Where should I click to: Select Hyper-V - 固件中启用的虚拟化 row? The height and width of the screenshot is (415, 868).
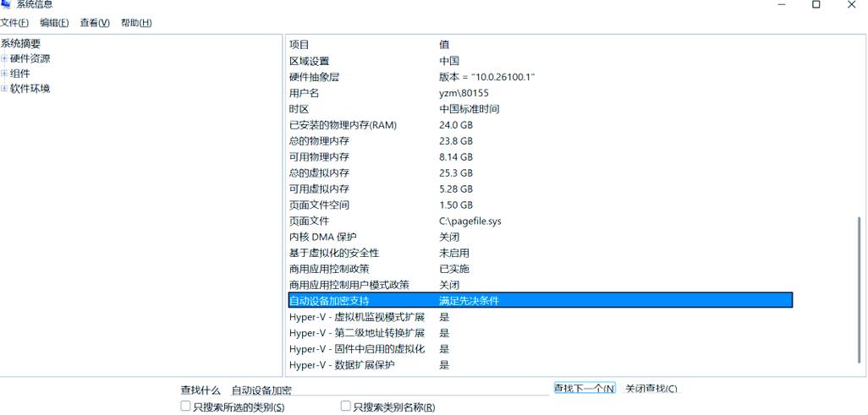tap(541, 349)
